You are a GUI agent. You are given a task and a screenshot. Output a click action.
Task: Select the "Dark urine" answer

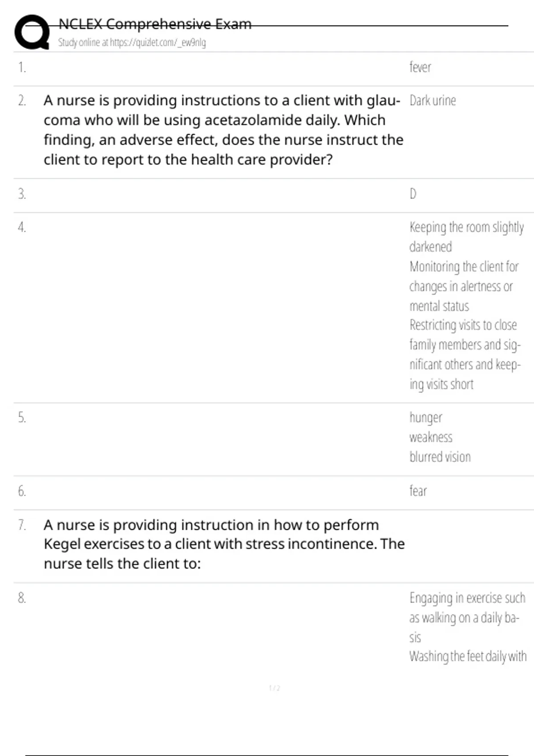pyautogui.click(x=433, y=101)
